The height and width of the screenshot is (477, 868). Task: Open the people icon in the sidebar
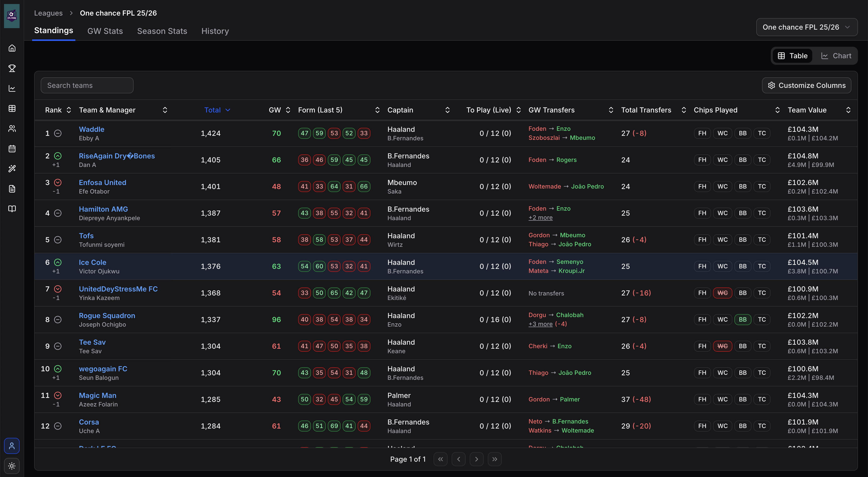pyautogui.click(x=12, y=128)
